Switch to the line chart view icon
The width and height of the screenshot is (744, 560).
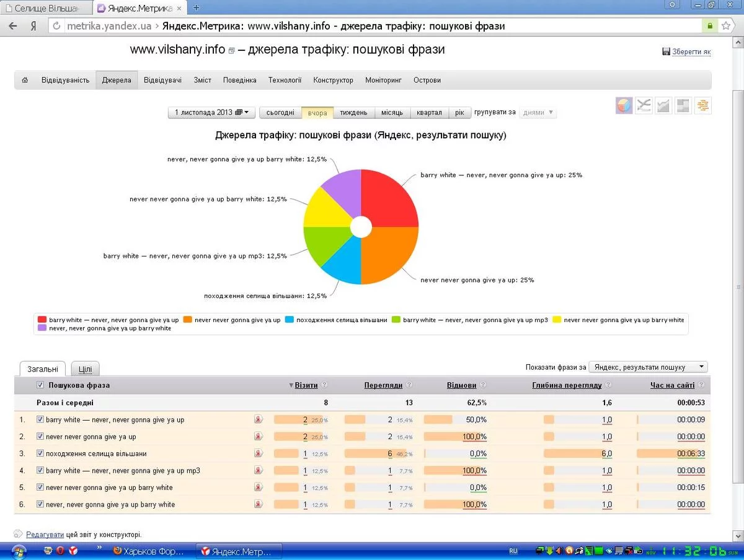(644, 105)
